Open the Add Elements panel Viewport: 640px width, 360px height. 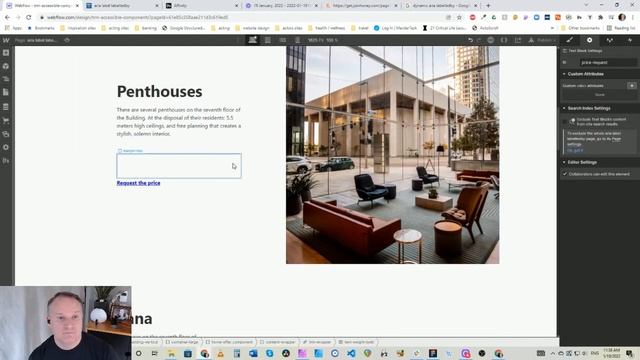(6, 53)
